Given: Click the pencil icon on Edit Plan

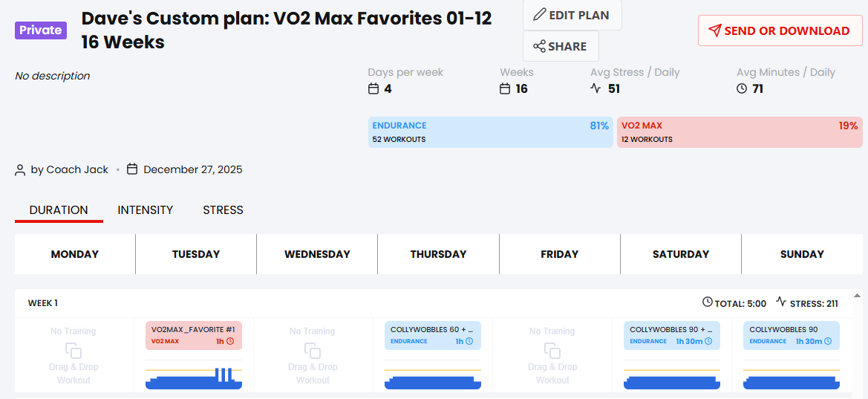Looking at the screenshot, I should [540, 15].
